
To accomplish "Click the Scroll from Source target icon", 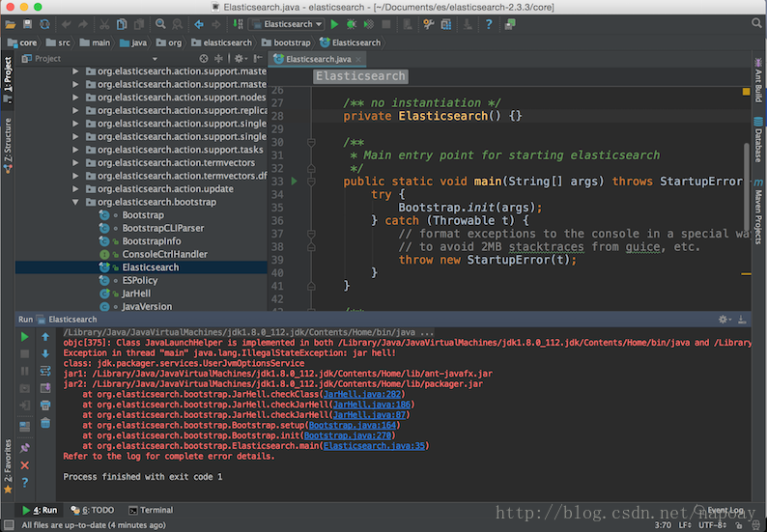I will click(x=204, y=59).
